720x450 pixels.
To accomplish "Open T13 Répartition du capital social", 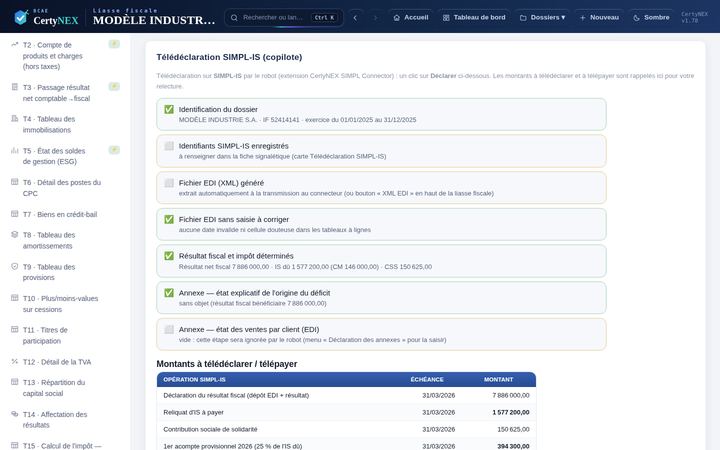I will pyautogui.click(x=54, y=388).
